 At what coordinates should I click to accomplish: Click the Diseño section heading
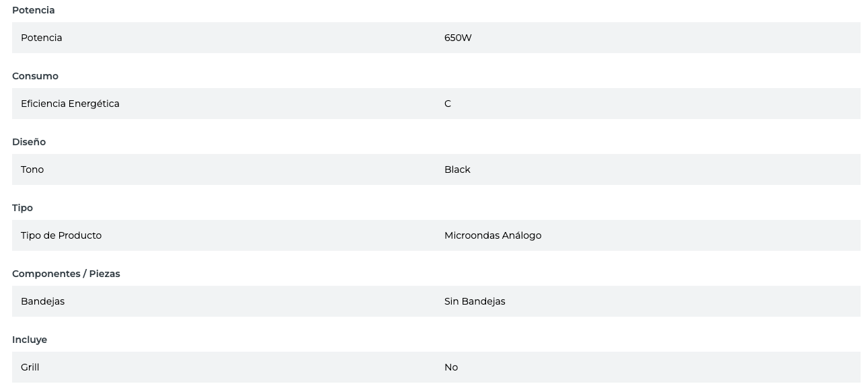tap(29, 142)
